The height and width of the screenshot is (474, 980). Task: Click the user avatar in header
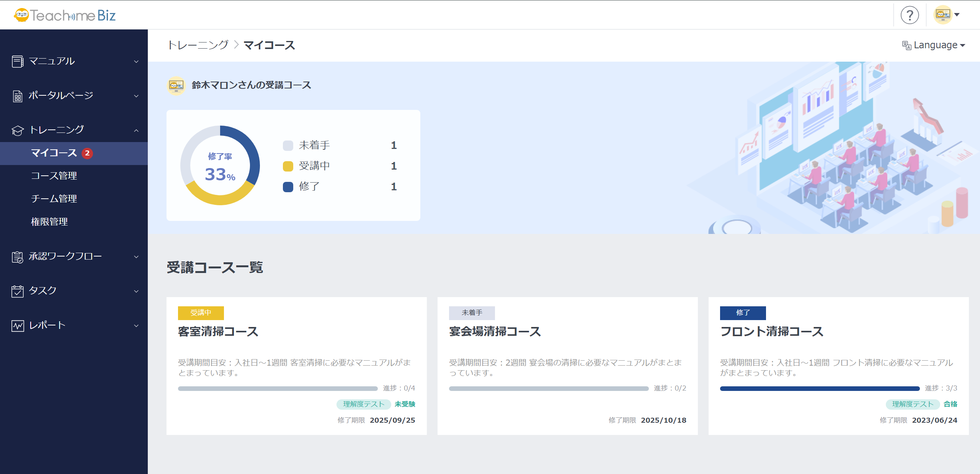tap(942, 15)
